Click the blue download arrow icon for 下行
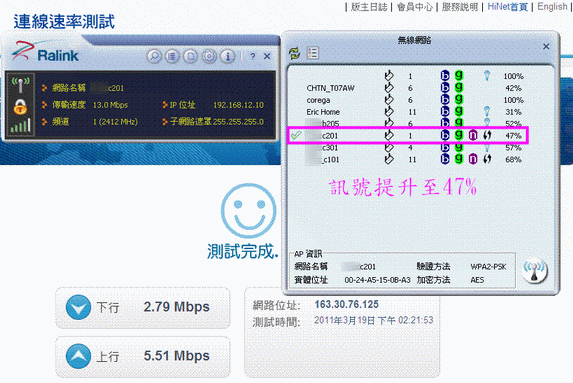 click(x=78, y=307)
